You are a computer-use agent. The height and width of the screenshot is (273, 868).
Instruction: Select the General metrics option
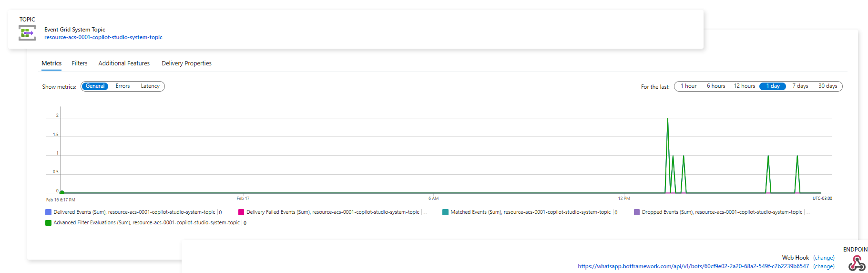pyautogui.click(x=95, y=86)
